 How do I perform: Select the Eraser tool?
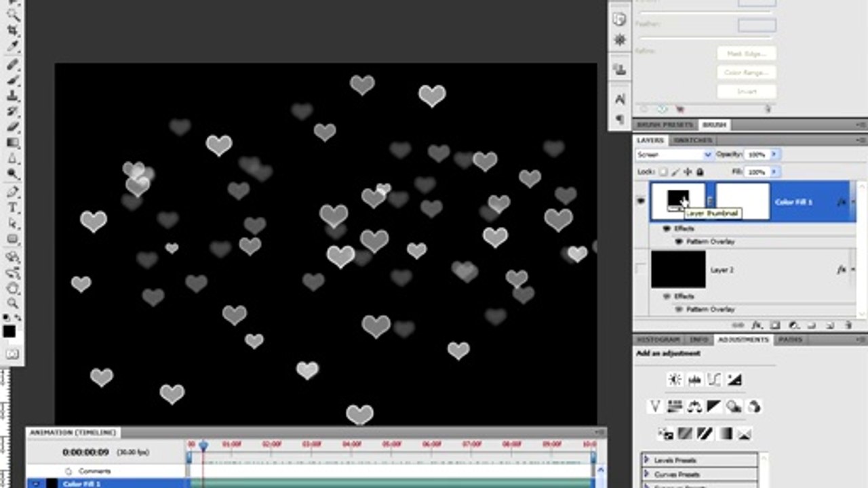pos(13,127)
